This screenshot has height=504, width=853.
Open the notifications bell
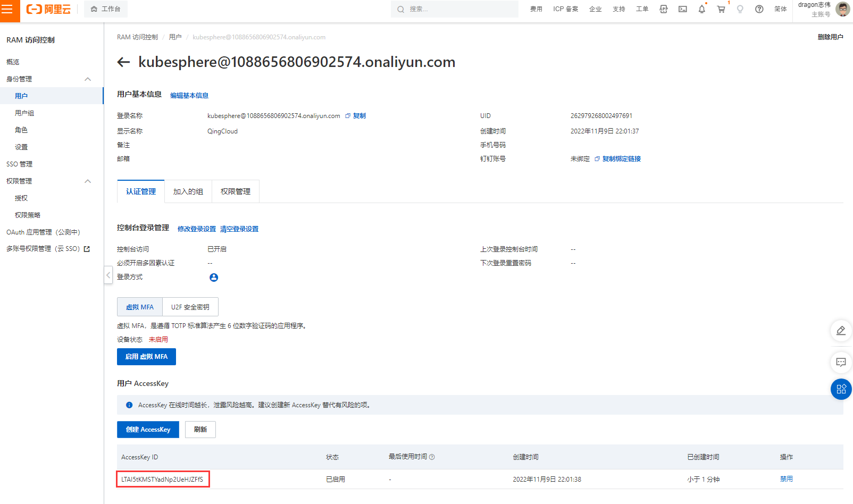pyautogui.click(x=702, y=9)
